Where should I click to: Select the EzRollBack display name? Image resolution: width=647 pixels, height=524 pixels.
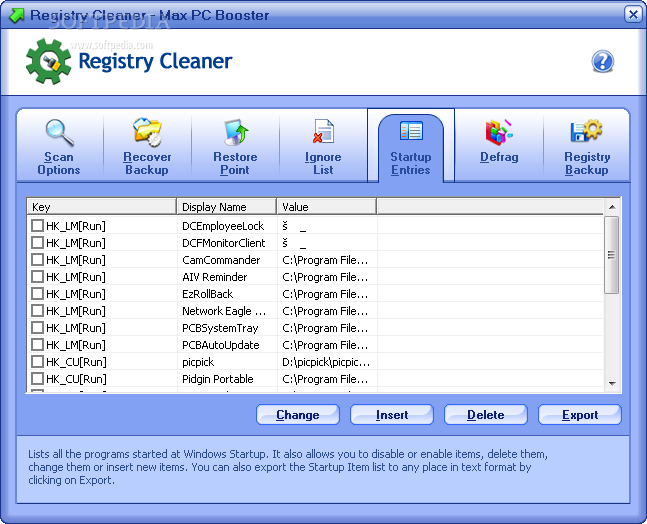tap(208, 294)
